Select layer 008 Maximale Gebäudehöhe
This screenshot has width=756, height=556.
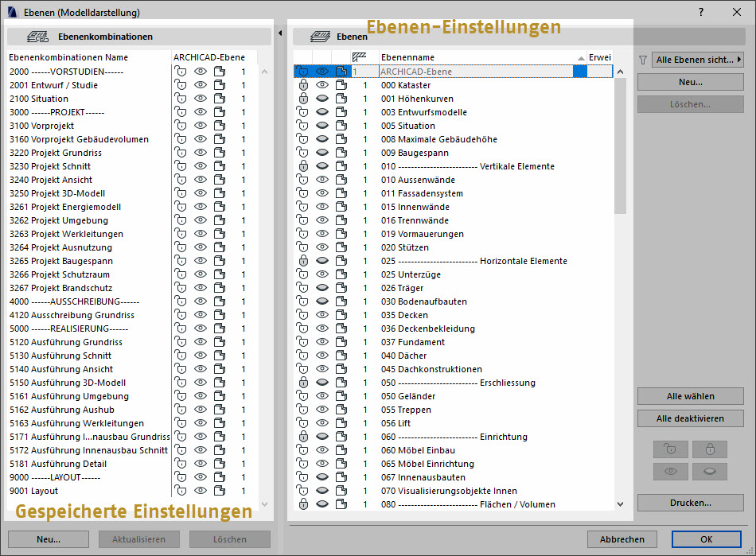pyautogui.click(x=438, y=139)
